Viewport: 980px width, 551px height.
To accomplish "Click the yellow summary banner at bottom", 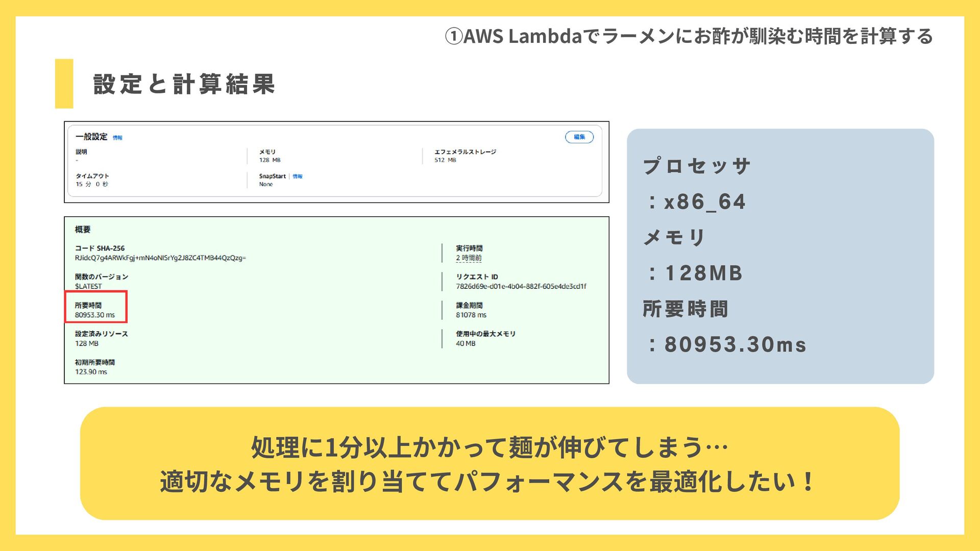I will 489,463.
